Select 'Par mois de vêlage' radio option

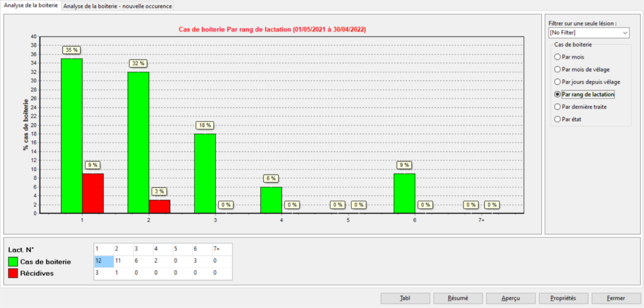(557, 69)
